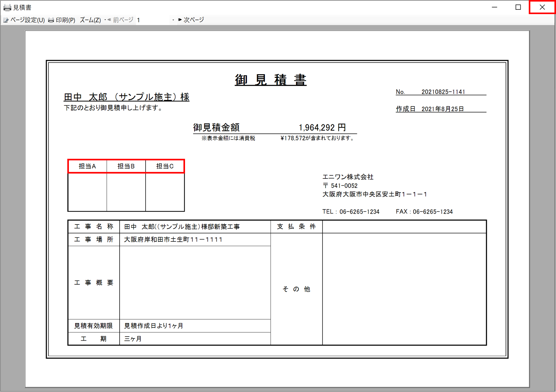Open the ズーム(Z) zoom dropdown
556x392 pixels.
90,20
